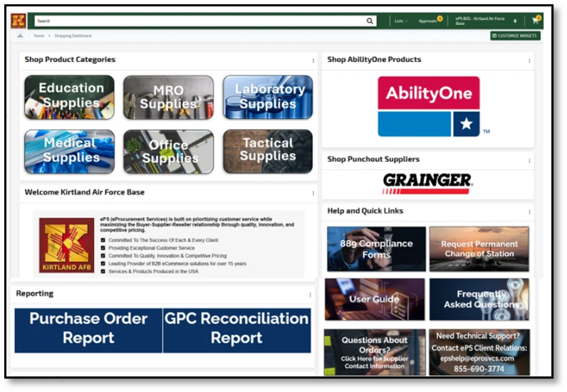Click checkbox beside Providing Exceptional Customer Service

click(x=103, y=248)
